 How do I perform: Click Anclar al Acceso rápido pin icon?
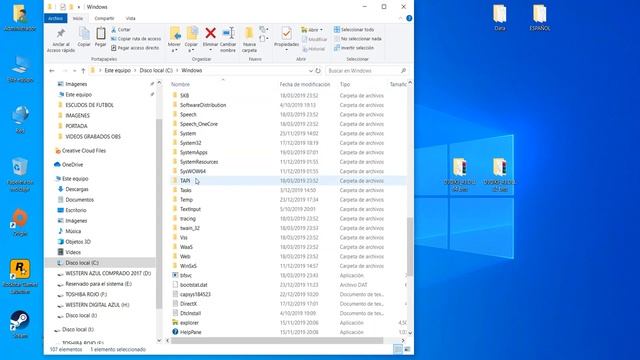click(61, 33)
